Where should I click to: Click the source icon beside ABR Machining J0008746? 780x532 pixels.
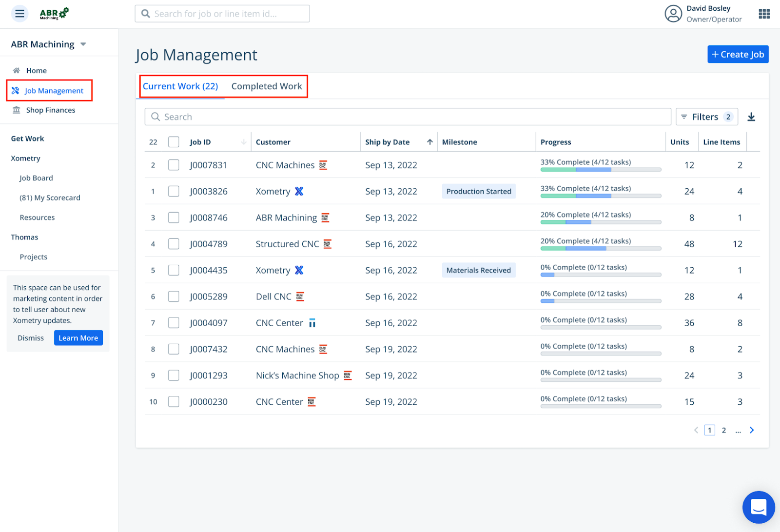click(x=325, y=217)
